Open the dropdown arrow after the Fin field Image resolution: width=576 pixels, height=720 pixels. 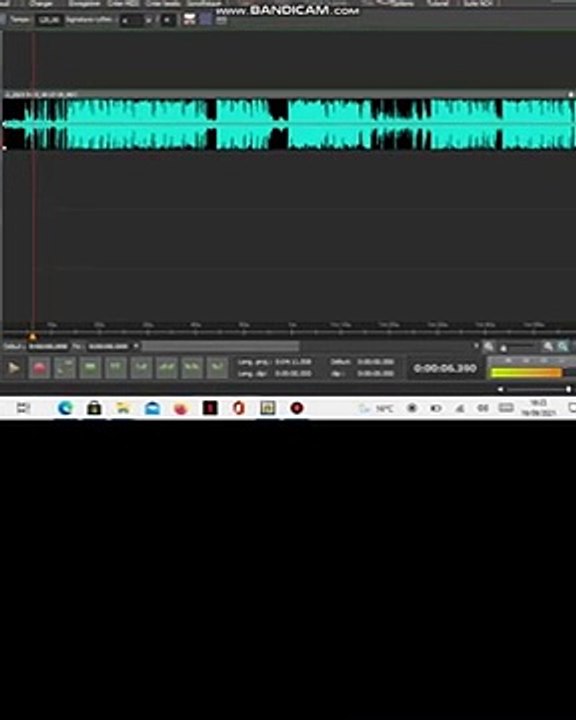pos(136,346)
